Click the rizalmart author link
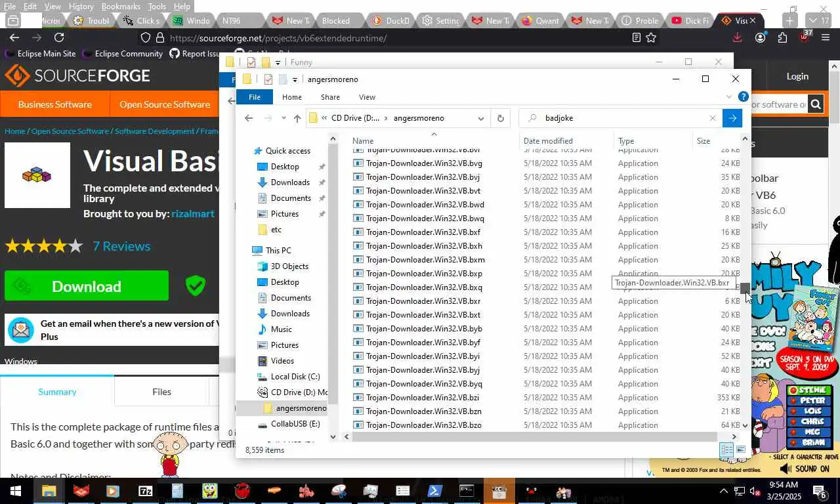 [193, 214]
